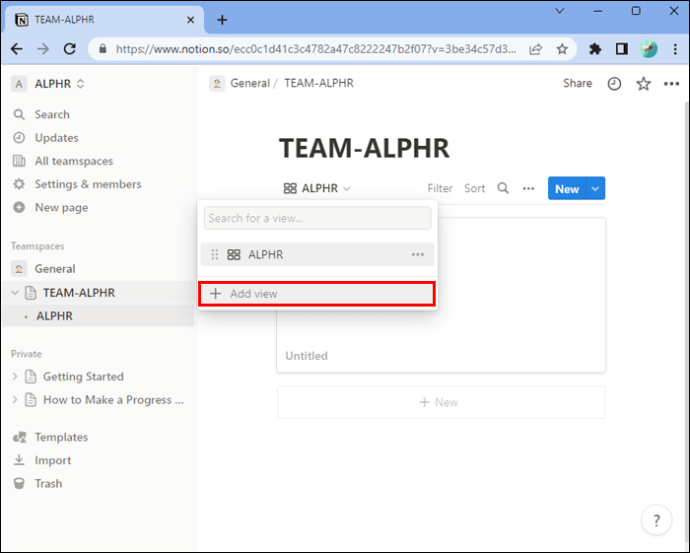Open the page updates clock icon
This screenshot has width=690, height=553.
pyautogui.click(x=614, y=84)
